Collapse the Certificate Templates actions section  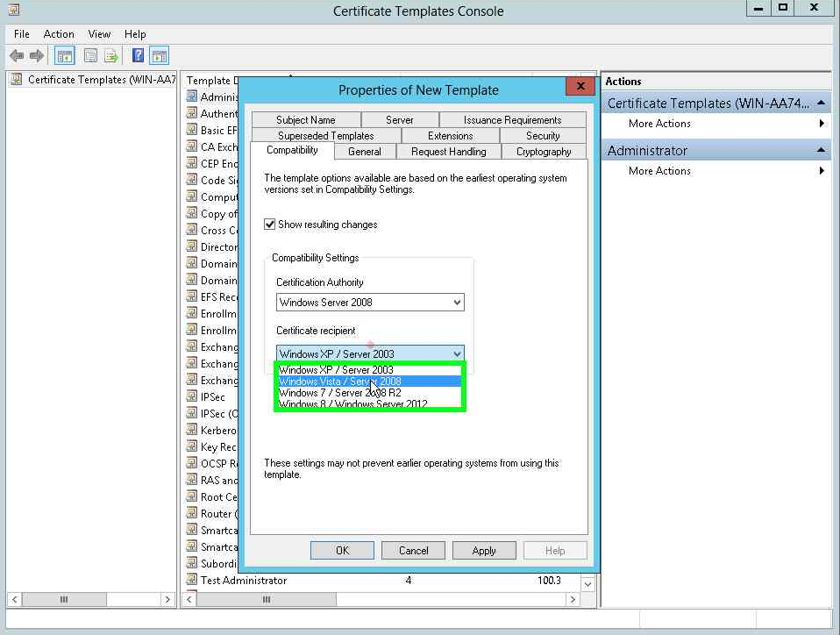tap(821, 103)
